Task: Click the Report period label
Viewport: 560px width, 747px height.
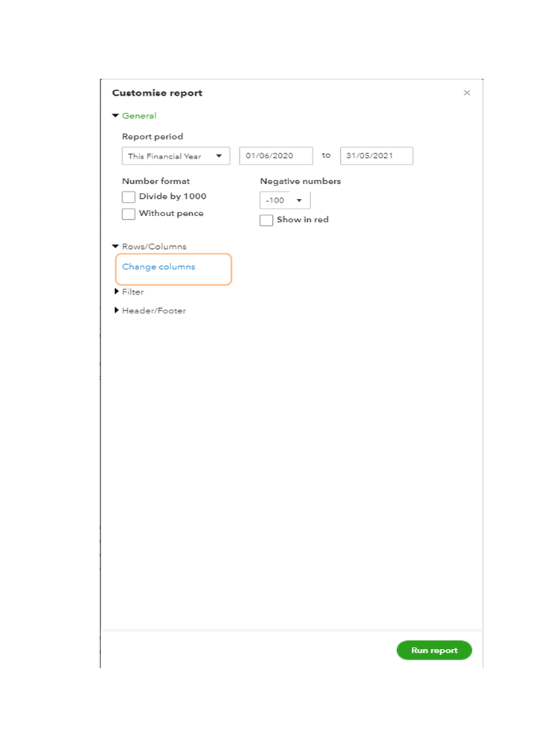Action: [x=153, y=137]
